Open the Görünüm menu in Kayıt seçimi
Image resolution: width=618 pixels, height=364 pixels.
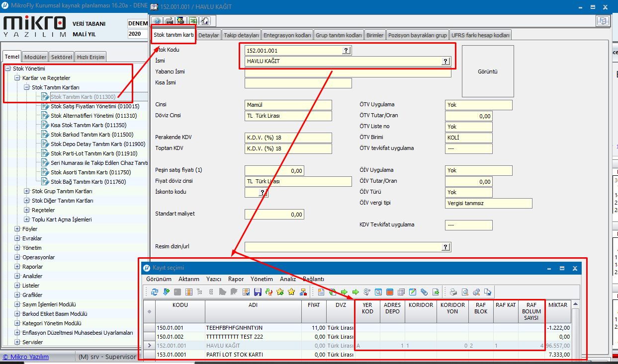[x=158, y=279]
